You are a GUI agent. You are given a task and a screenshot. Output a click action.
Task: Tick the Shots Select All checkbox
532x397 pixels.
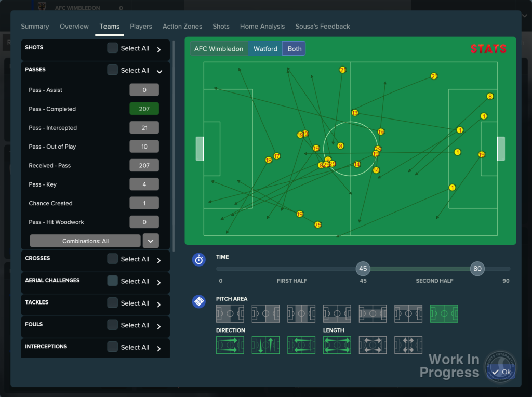click(x=112, y=48)
